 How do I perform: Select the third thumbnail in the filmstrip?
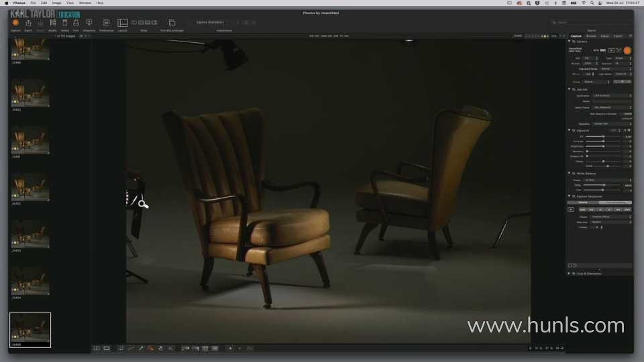pyautogui.click(x=30, y=140)
